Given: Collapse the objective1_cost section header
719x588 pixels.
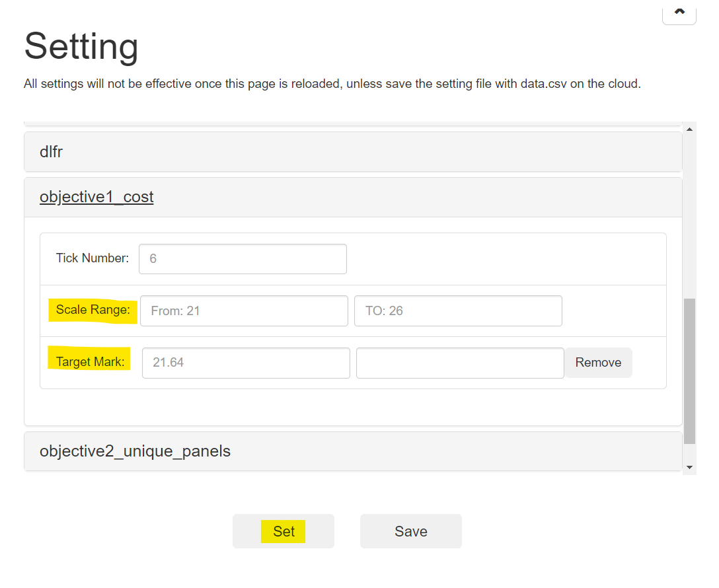Looking at the screenshot, I should (96, 197).
